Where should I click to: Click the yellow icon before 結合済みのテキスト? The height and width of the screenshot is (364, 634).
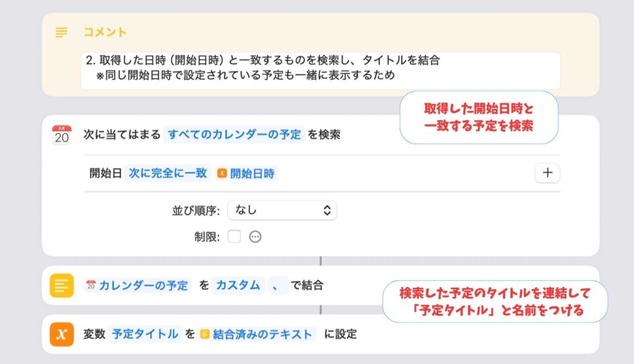point(205,334)
